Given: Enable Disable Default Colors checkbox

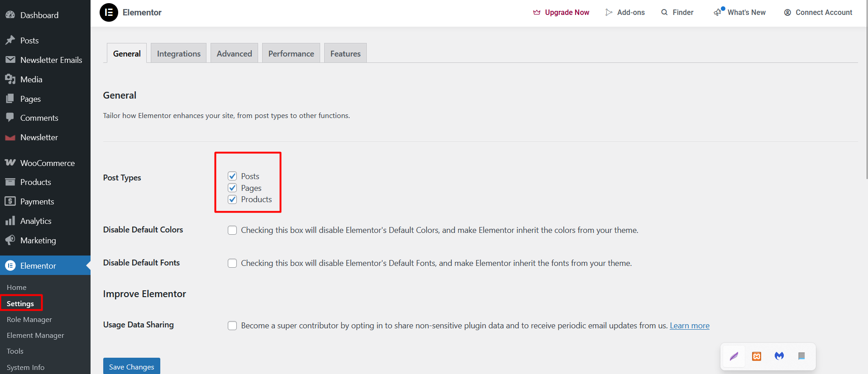Looking at the screenshot, I should (x=232, y=230).
